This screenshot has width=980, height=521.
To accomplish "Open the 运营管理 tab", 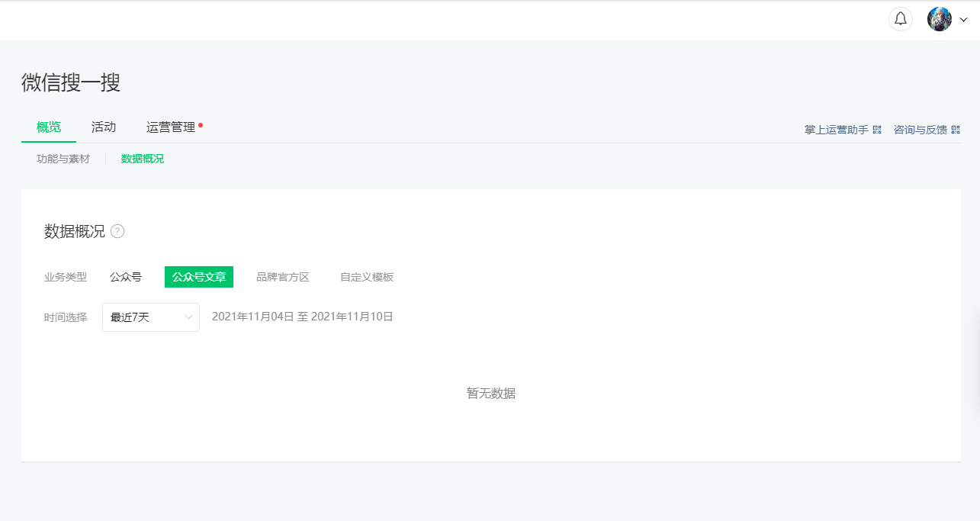I will [x=171, y=127].
